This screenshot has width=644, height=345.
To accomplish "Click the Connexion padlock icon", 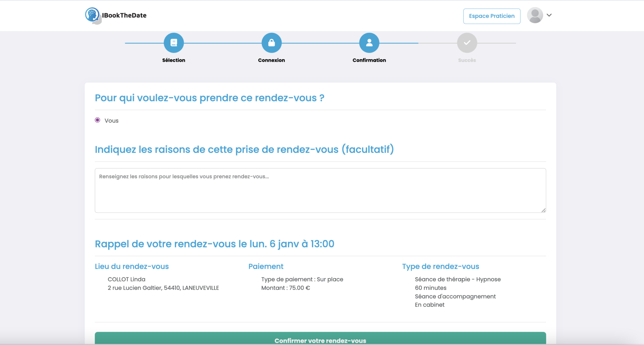I will tap(272, 42).
